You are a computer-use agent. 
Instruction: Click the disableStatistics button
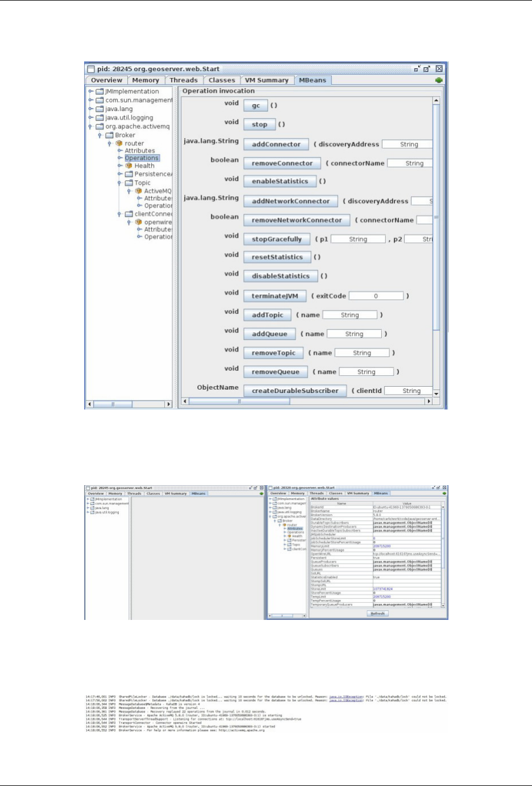[281, 276]
